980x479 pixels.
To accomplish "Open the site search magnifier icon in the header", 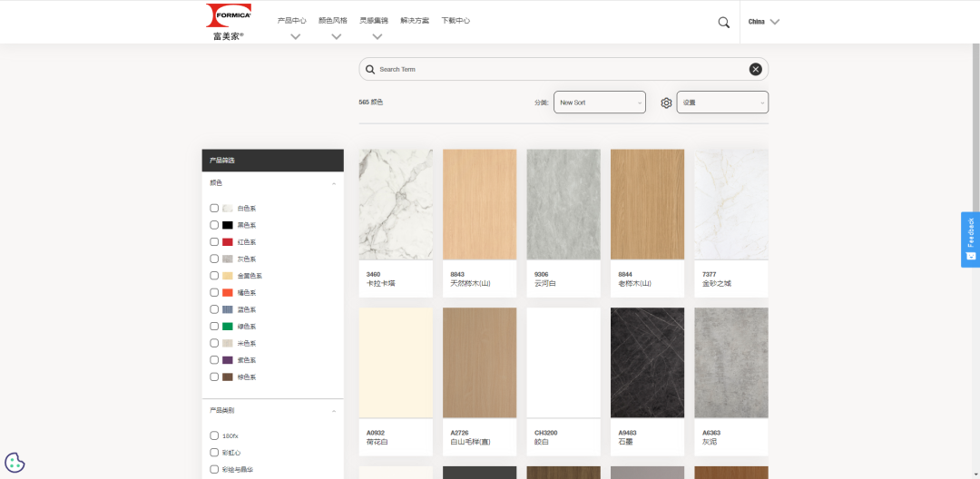I will tap(724, 23).
